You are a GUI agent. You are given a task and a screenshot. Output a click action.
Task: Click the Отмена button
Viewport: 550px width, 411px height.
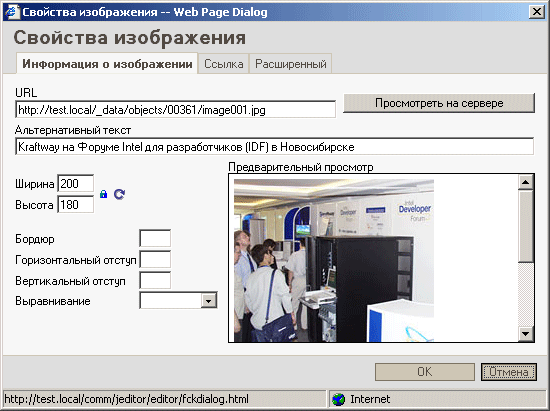(509, 372)
